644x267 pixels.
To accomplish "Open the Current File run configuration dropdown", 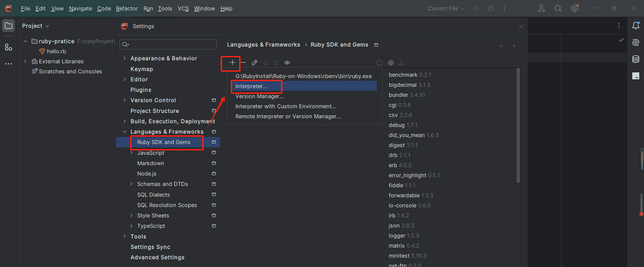I will (x=446, y=8).
